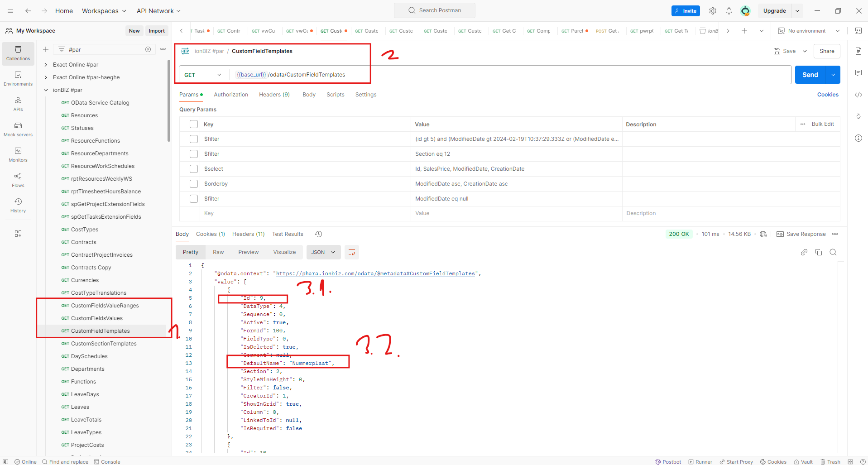This screenshot has height=465, width=868.
Task: Open the History sidebar panel
Action: [18, 206]
